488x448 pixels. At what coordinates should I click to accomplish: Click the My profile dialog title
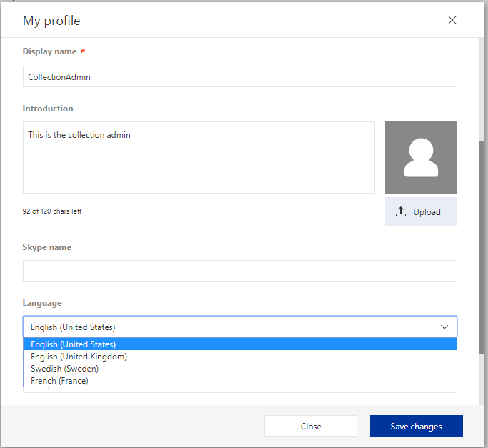pyautogui.click(x=51, y=21)
